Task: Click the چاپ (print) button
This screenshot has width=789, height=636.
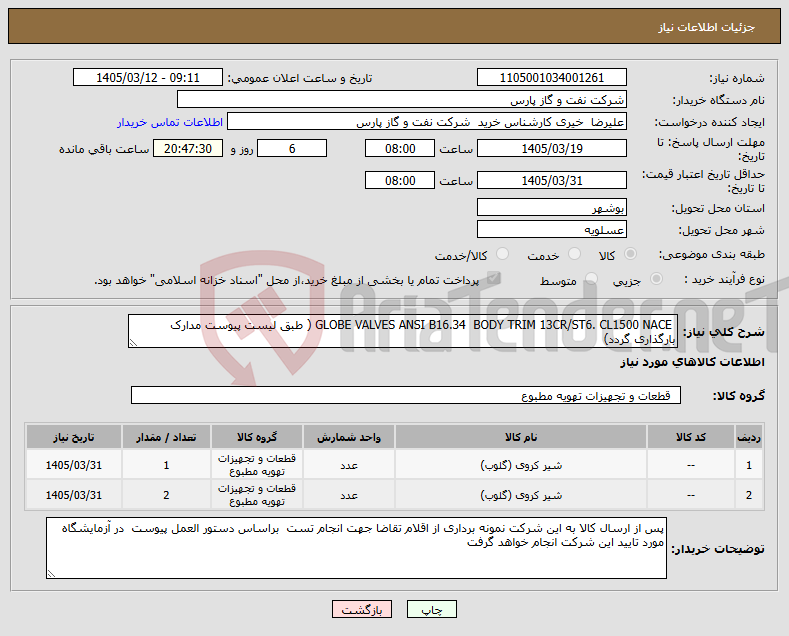Action: [x=432, y=609]
